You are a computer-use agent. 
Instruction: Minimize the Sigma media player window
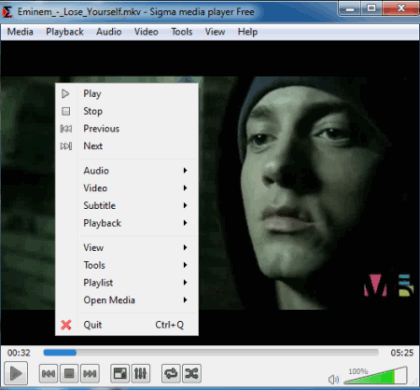point(350,9)
